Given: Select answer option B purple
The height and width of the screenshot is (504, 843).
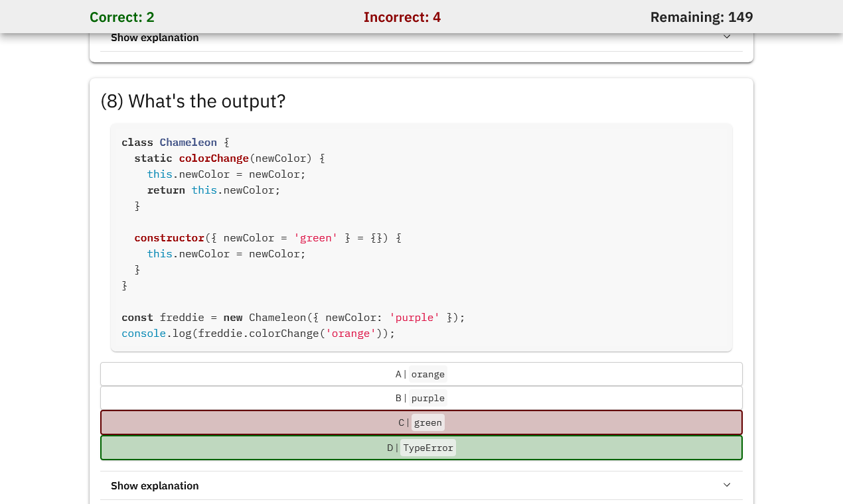Looking at the screenshot, I should 421,397.
